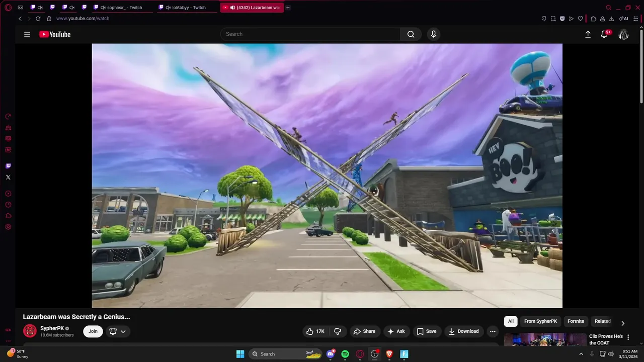The image size is (644, 362).
Task: Focus the address bar URL
Action: [x=83, y=19]
